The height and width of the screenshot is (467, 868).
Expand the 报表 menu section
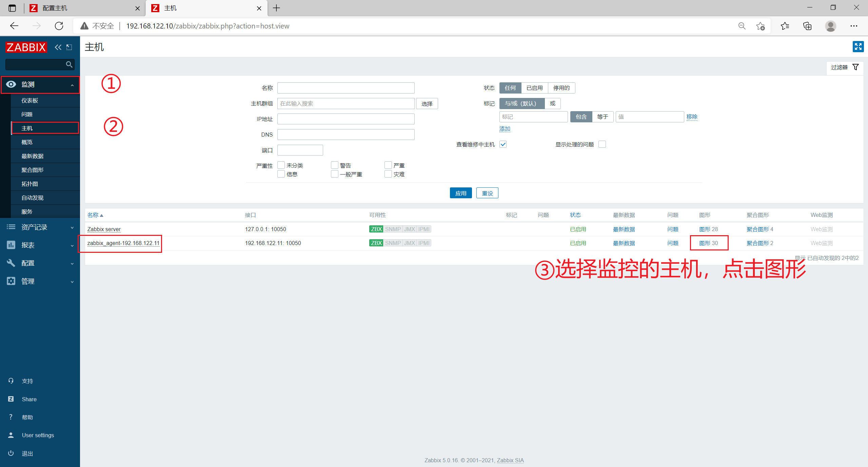click(40, 245)
